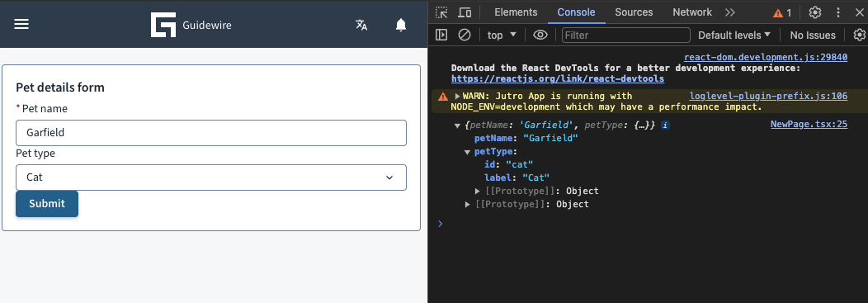Open the language translation selector
Screen dimensions: 868x303
tap(361, 25)
